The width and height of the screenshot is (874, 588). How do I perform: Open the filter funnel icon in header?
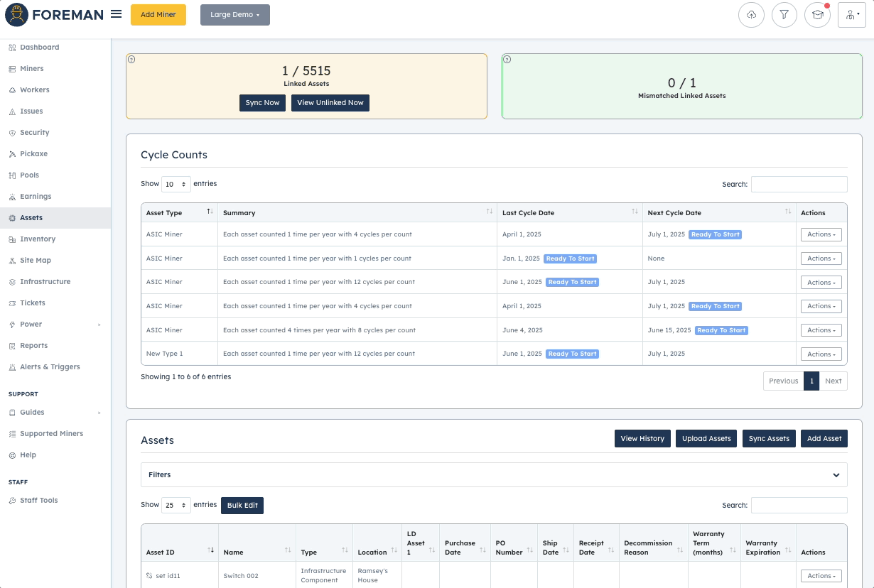784,15
